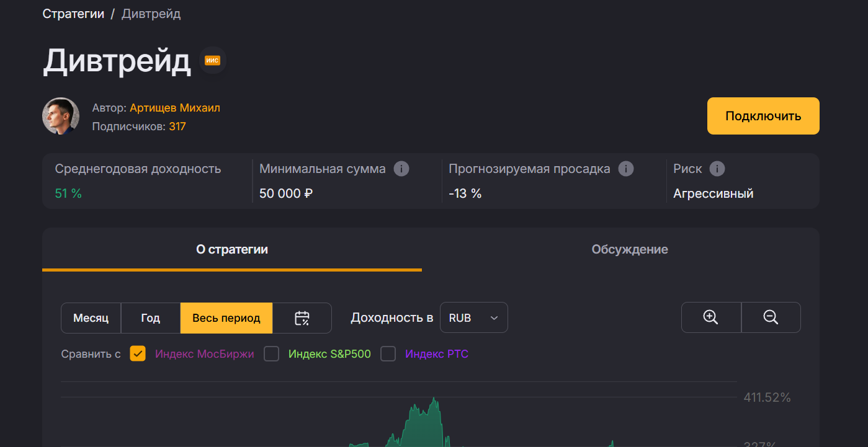Click the 411.52% chart axis label
The image size is (868, 447).
[x=767, y=397]
